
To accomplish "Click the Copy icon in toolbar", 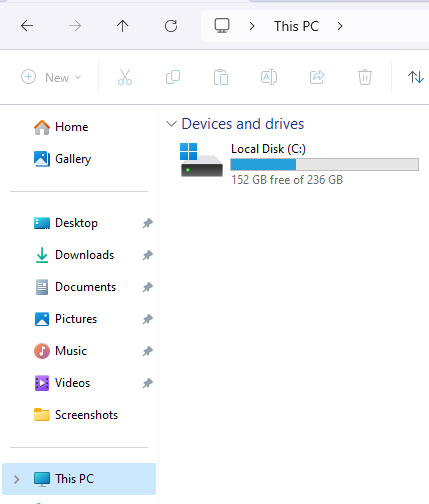I will coord(173,77).
